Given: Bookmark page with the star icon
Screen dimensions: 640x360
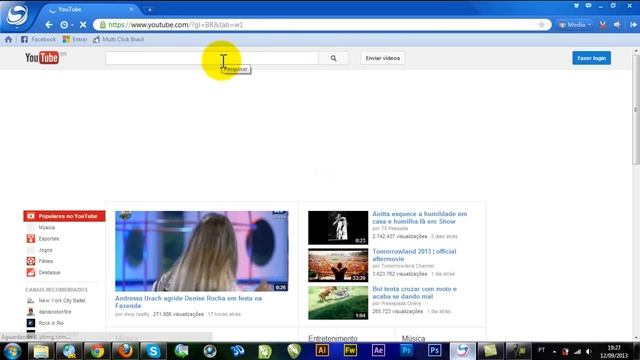Looking at the screenshot, I should pos(541,25).
